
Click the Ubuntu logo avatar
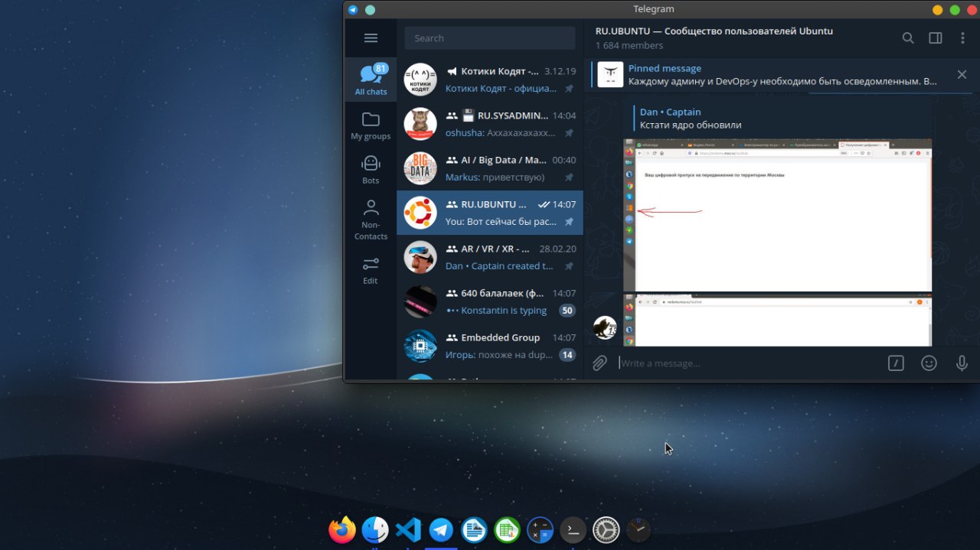click(x=420, y=213)
